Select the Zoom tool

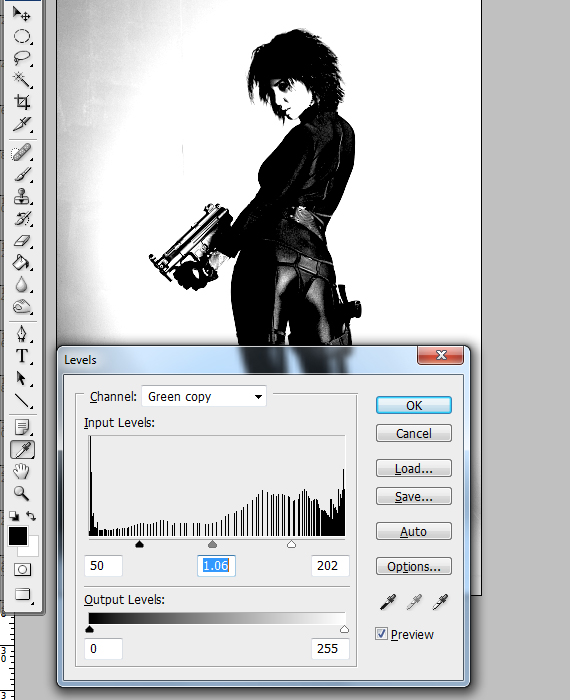pos(22,493)
